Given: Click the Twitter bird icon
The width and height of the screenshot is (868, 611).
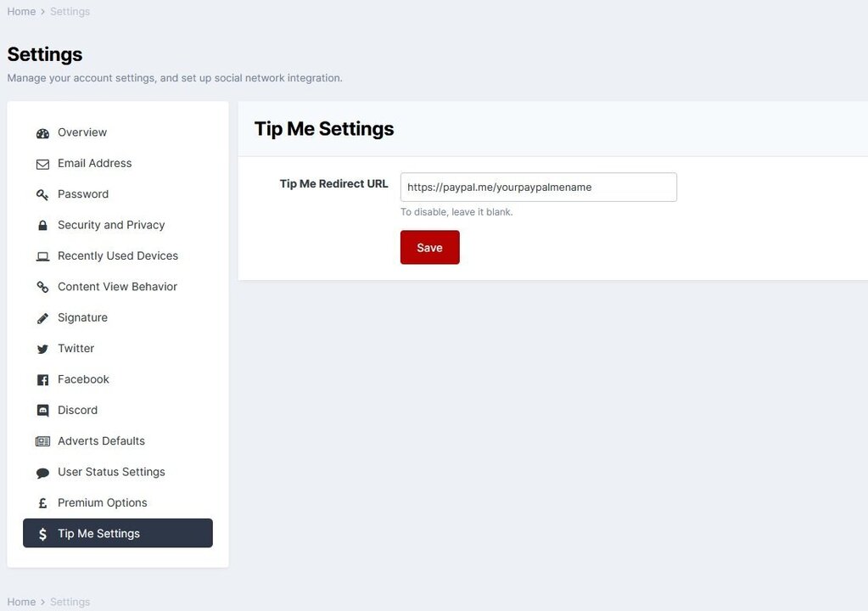Looking at the screenshot, I should tap(42, 349).
